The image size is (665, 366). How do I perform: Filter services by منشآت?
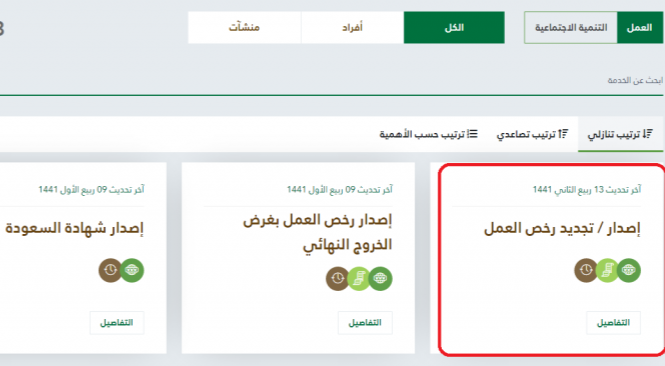[x=244, y=28]
